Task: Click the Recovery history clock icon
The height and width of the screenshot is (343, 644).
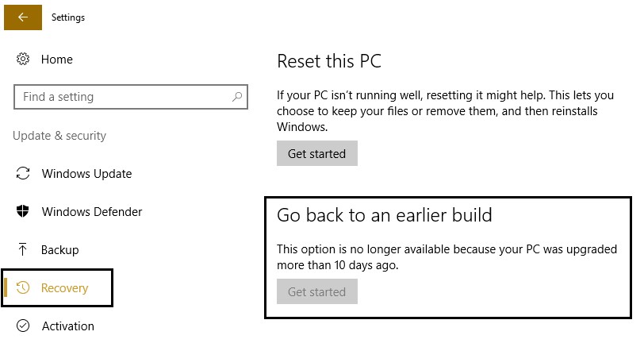Action: pos(23,288)
